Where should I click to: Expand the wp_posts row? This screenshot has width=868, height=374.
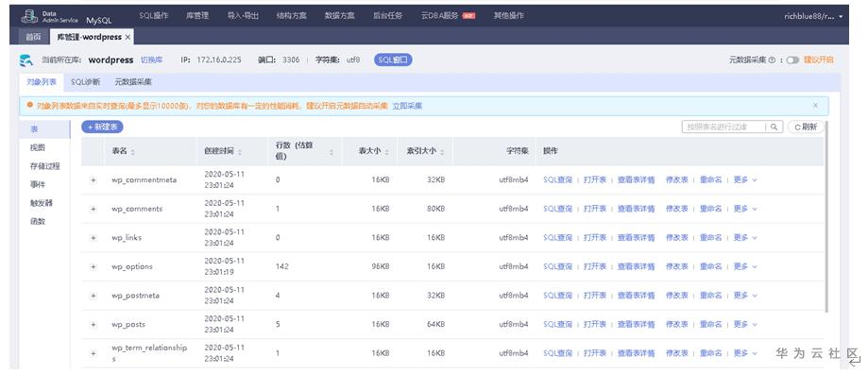point(93,324)
